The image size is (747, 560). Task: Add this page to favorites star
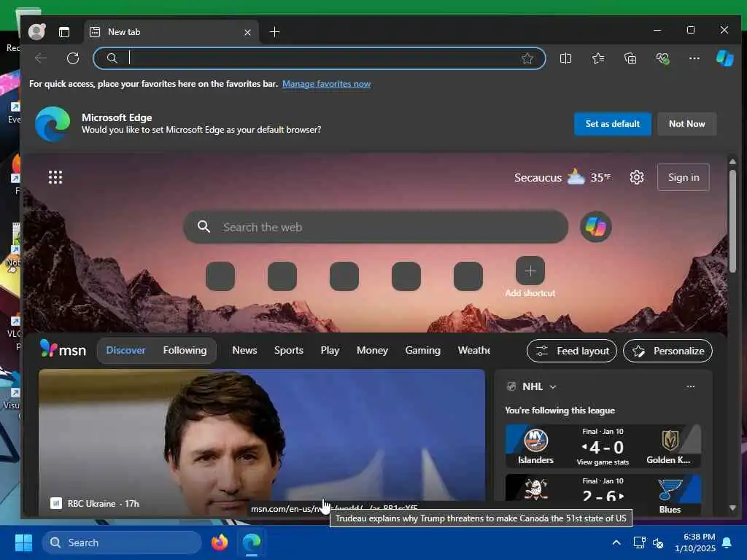pos(527,58)
